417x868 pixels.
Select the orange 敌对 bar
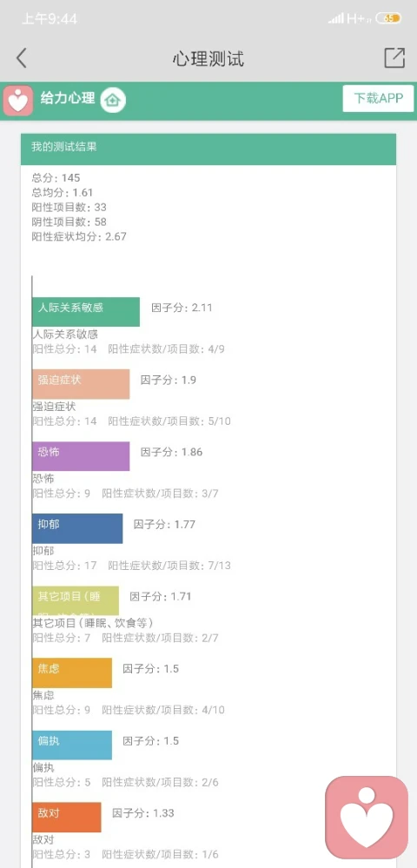pos(66,817)
